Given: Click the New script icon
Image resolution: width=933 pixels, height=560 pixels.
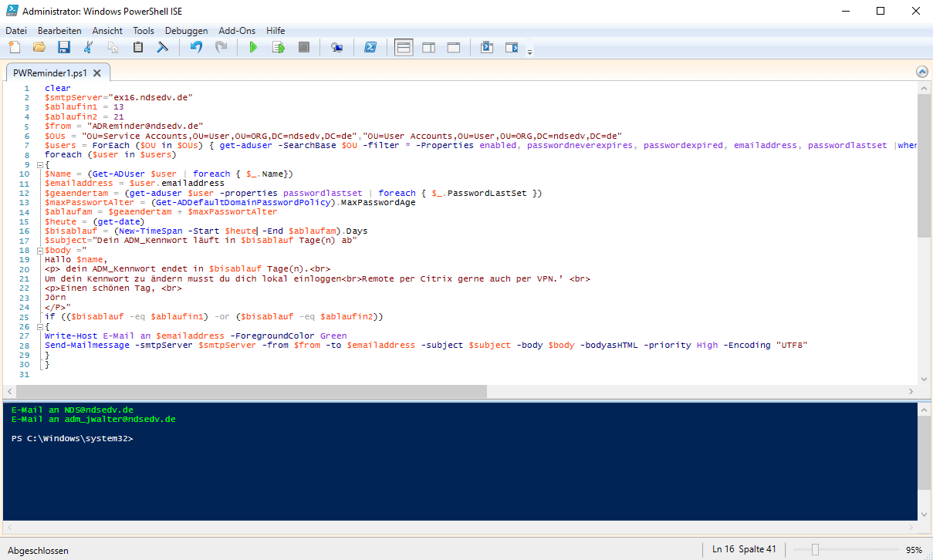Looking at the screenshot, I should (15, 48).
